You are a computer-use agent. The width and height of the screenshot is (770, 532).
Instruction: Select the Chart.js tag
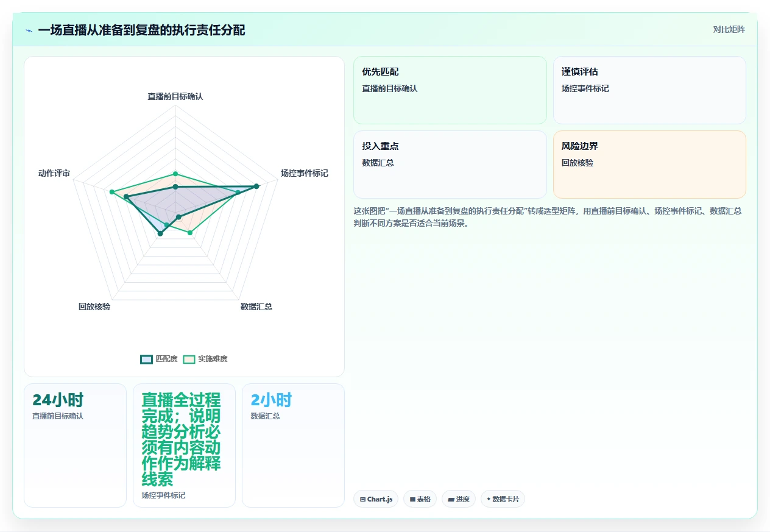[x=376, y=499]
